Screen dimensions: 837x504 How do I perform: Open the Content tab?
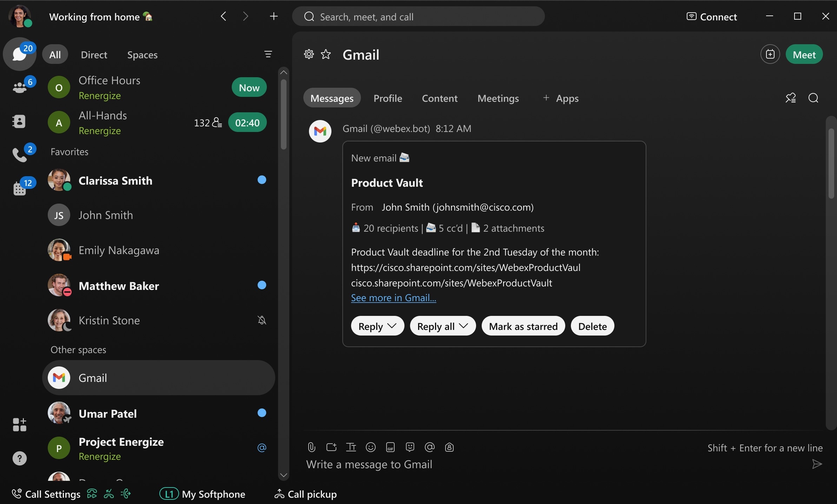440,99
